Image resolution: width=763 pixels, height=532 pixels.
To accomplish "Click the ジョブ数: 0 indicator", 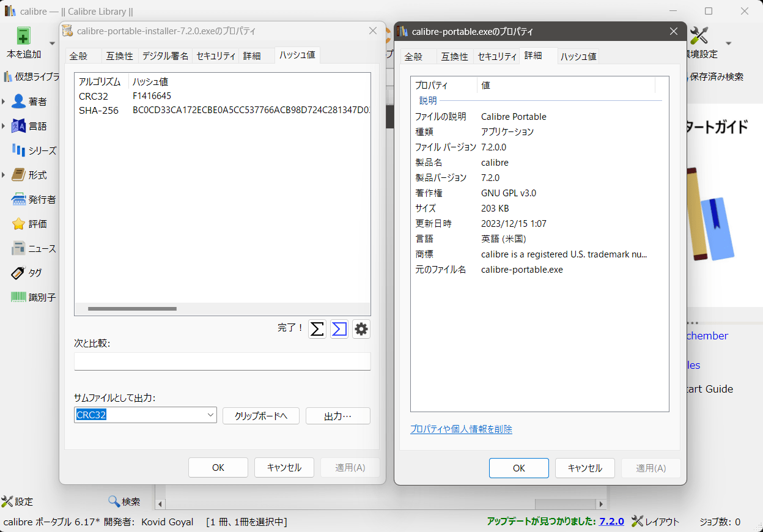I will [720, 522].
